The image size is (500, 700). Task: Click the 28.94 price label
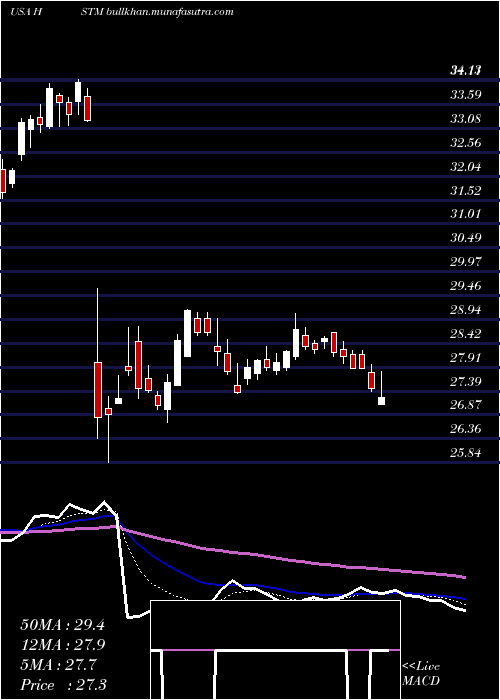point(466,309)
